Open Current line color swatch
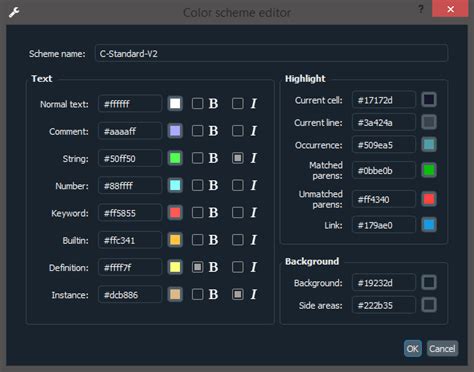This screenshot has height=372, width=474. [x=429, y=122]
